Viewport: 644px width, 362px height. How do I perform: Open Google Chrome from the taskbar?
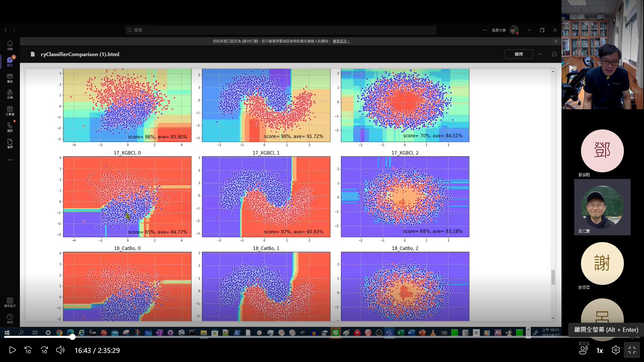59,333
